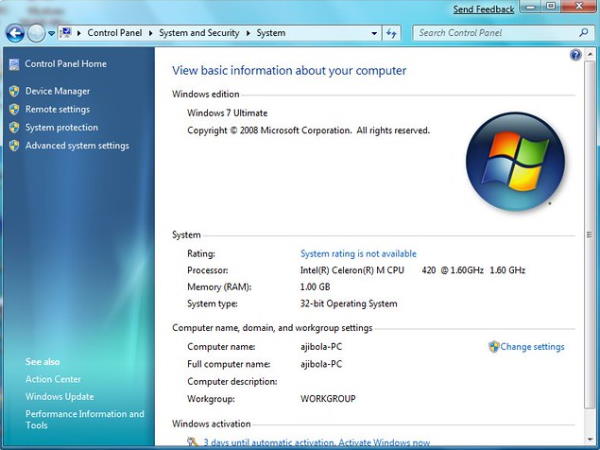This screenshot has height=450, width=600.
Task: Open Remote settings
Action: 57,109
